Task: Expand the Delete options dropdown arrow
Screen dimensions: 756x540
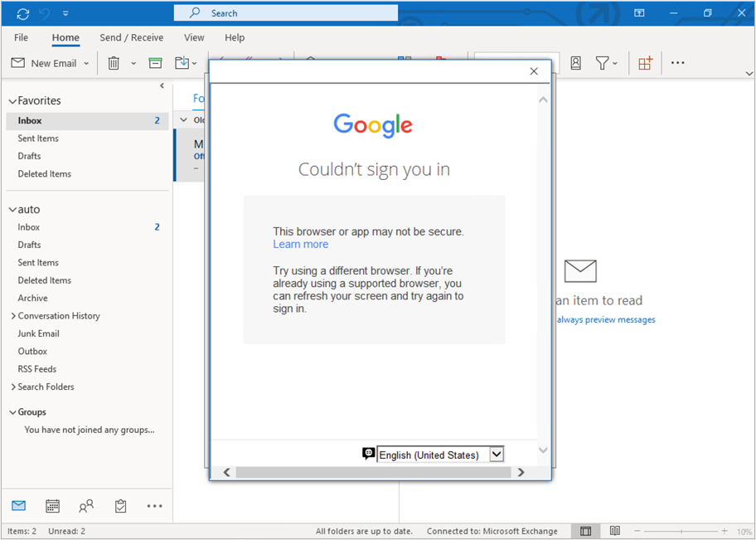Action: (x=133, y=63)
